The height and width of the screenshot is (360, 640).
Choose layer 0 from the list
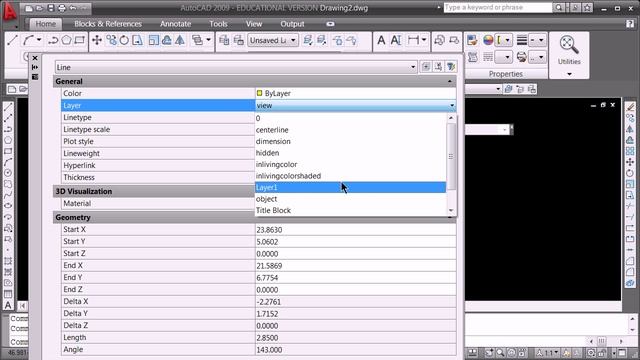click(351, 118)
